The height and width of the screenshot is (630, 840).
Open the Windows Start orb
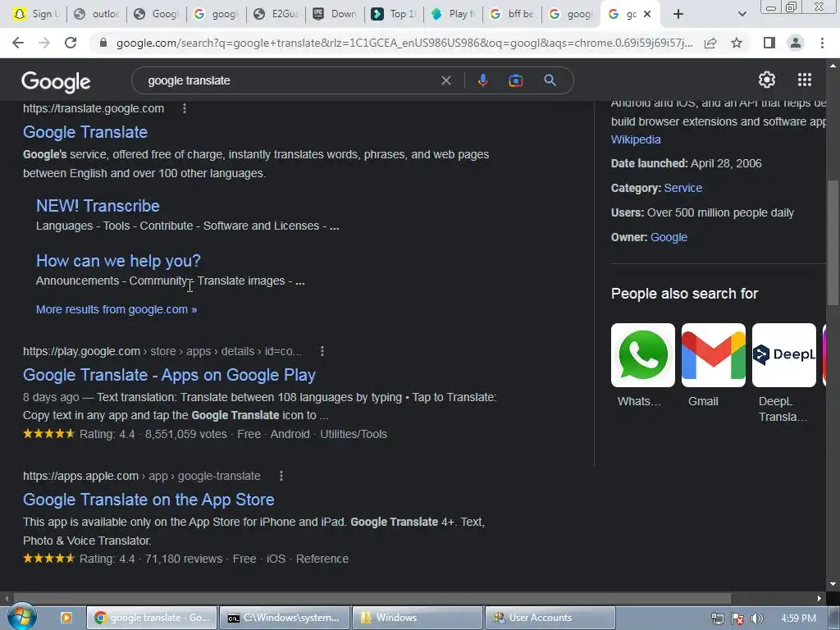pyautogui.click(x=22, y=617)
